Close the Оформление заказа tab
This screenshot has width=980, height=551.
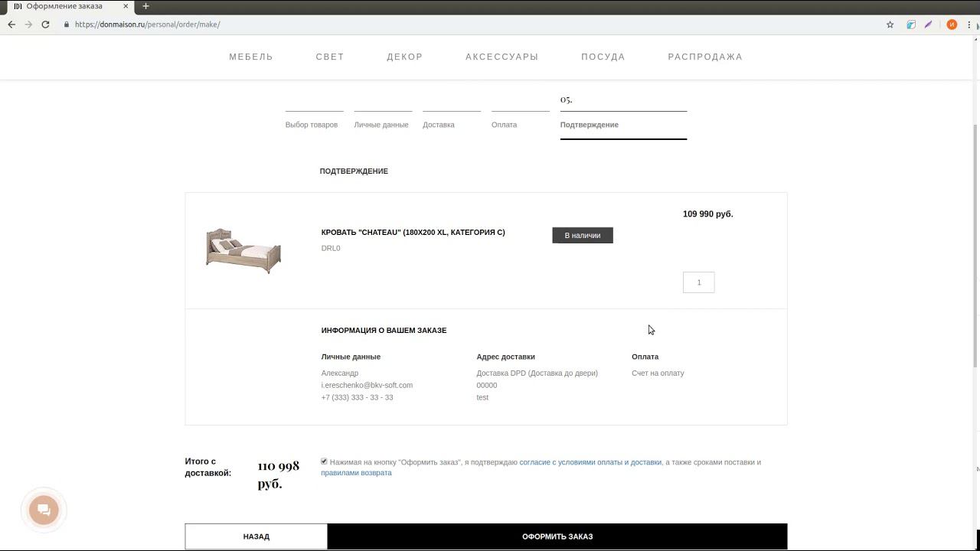[126, 6]
